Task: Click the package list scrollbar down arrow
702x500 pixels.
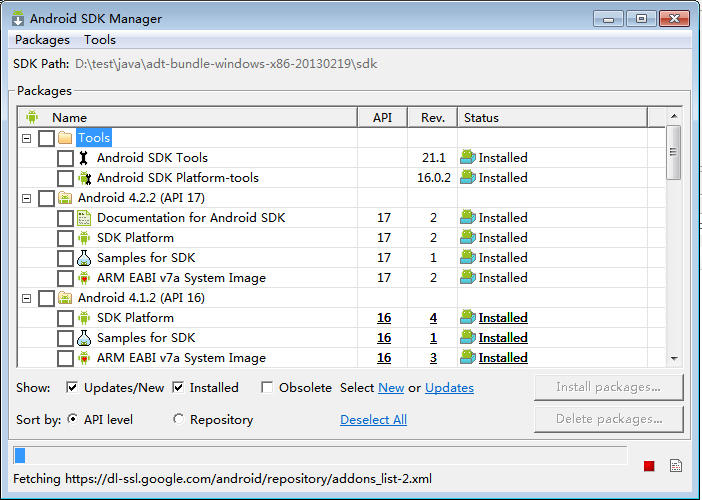Action: pyautogui.click(x=674, y=359)
